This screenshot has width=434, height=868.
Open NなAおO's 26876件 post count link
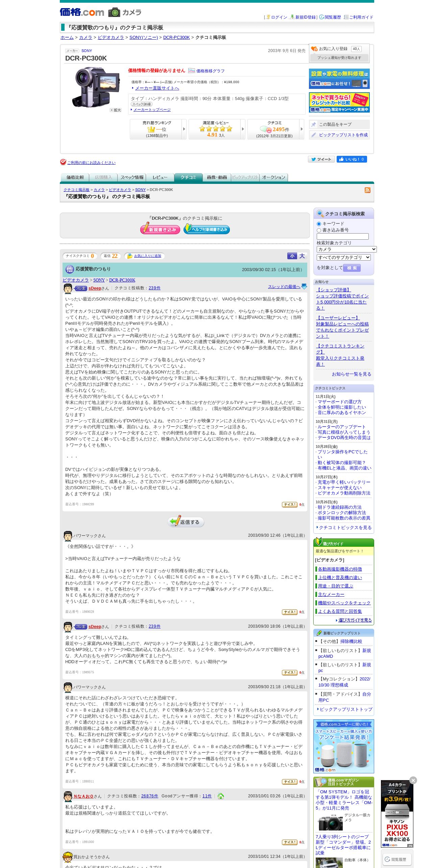149,796
